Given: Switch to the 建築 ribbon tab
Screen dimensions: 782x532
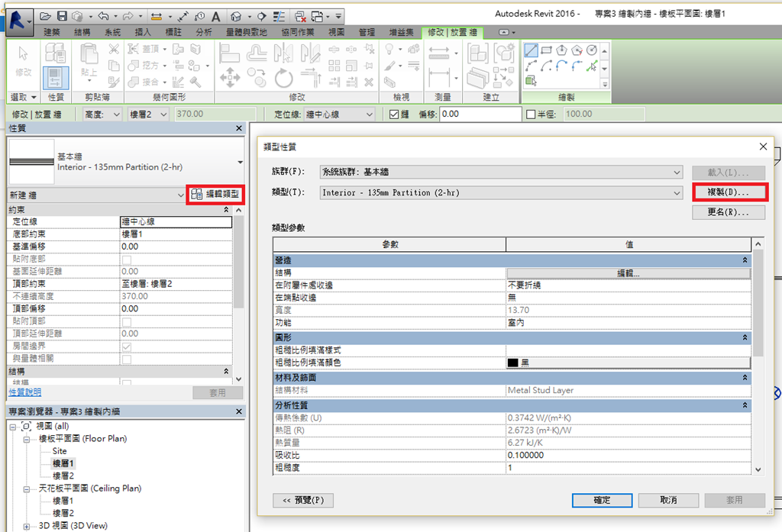Looking at the screenshot, I should (52, 32).
